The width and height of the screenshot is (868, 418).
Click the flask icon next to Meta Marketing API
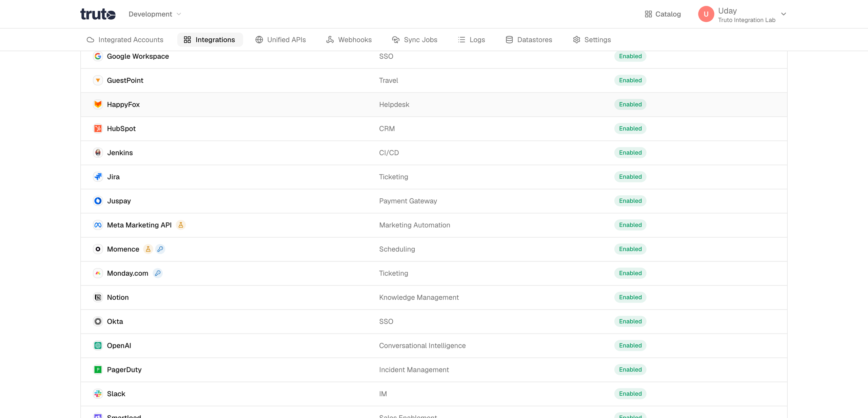click(x=181, y=225)
